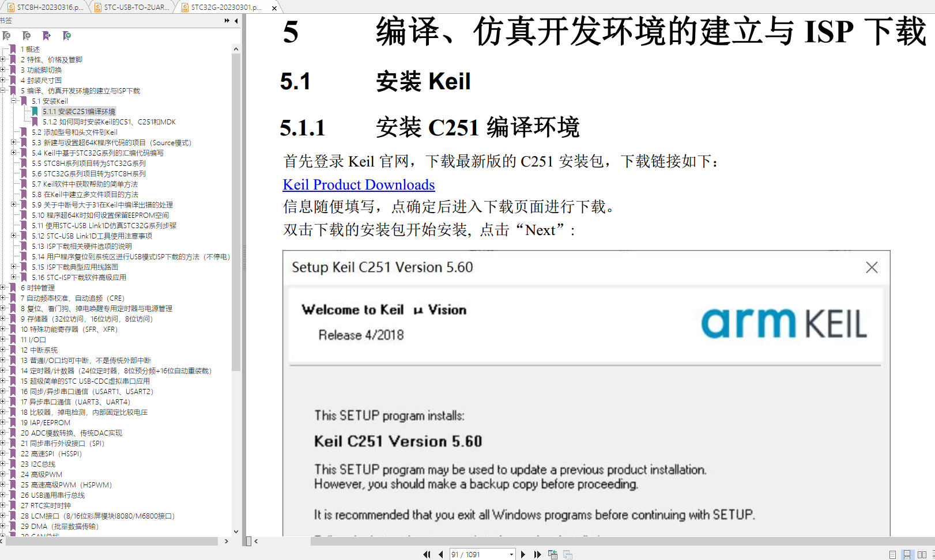Switch to single page view
This screenshot has width=935, height=560.
tap(892, 554)
